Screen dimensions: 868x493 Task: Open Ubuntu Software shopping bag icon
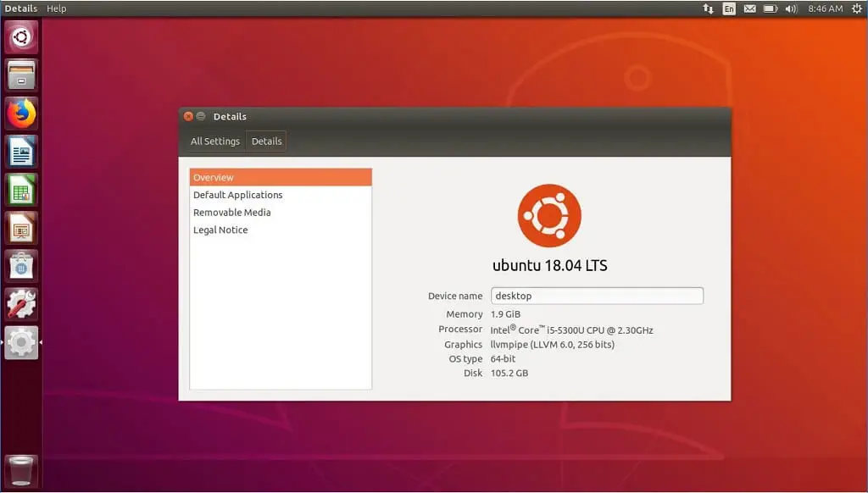pos(21,266)
